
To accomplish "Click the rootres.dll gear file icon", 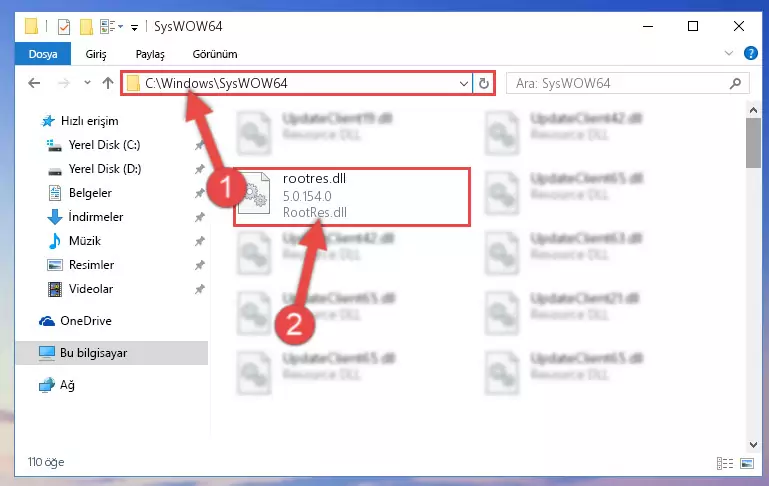I will pyautogui.click(x=254, y=194).
